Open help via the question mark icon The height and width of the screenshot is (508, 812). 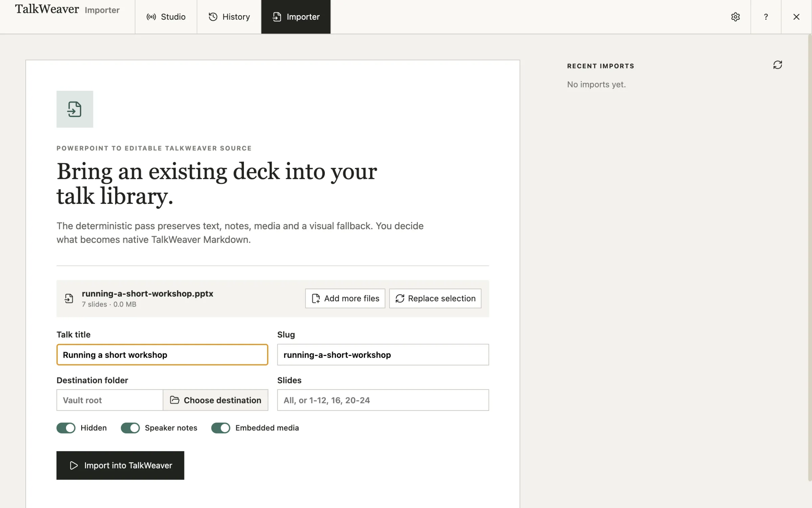[x=766, y=17]
